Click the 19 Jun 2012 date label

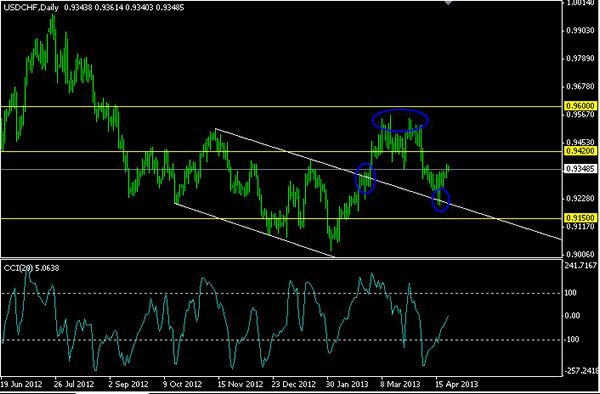[22, 384]
